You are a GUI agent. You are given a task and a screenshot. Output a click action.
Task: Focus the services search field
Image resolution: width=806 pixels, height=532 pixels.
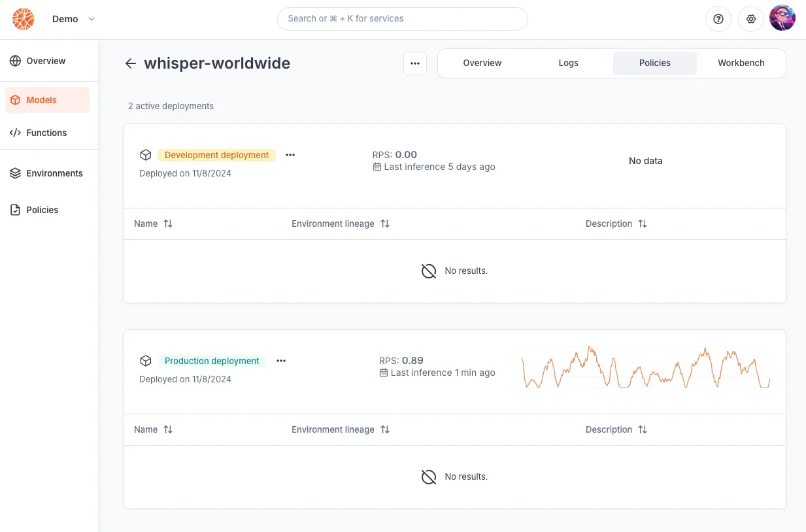point(402,19)
